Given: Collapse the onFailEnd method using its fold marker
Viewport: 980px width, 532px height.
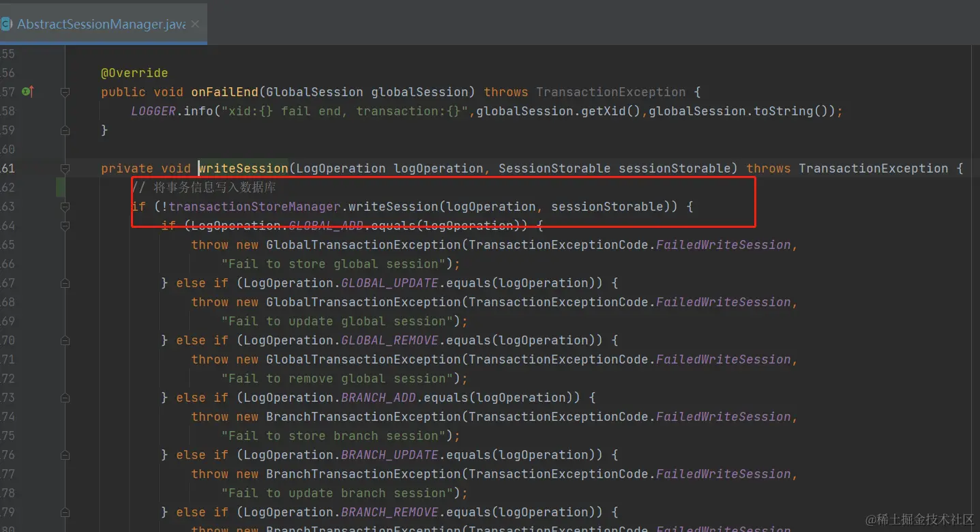Looking at the screenshot, I should coord(65,92).
